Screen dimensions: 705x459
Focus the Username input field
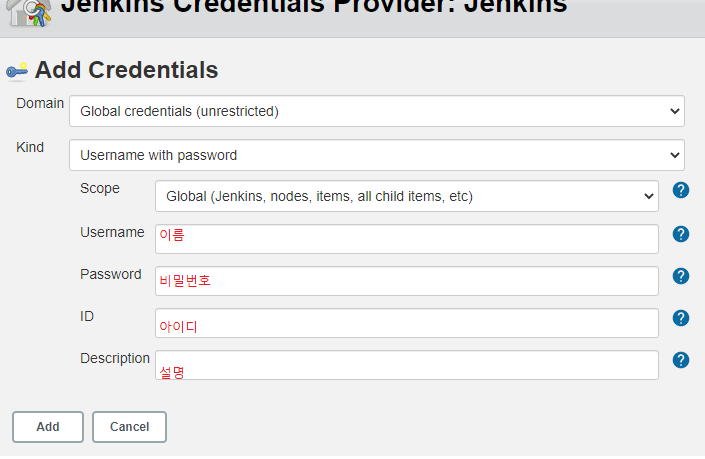tap(407, 239)
